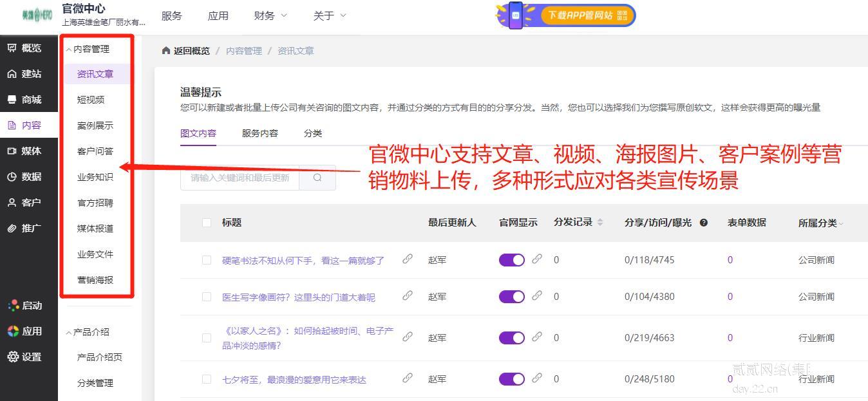The height and width of the screenshot is (401, 868).
Task: Open the 分类 tab
Action: click(313, 133)
